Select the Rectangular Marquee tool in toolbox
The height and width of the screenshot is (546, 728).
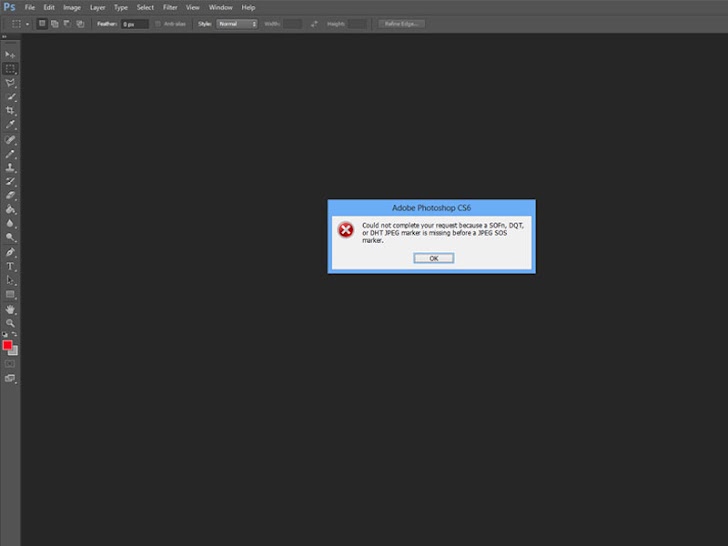10,69
